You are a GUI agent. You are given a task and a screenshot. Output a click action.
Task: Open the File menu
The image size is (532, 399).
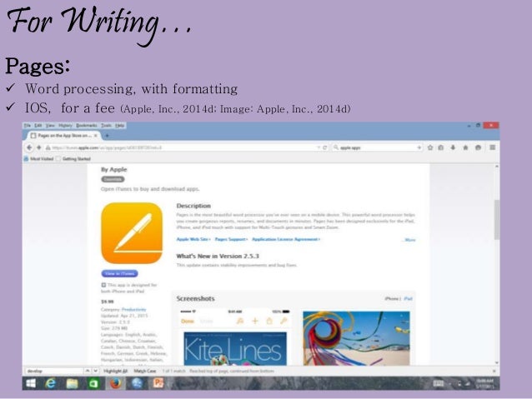click(28, 126)
